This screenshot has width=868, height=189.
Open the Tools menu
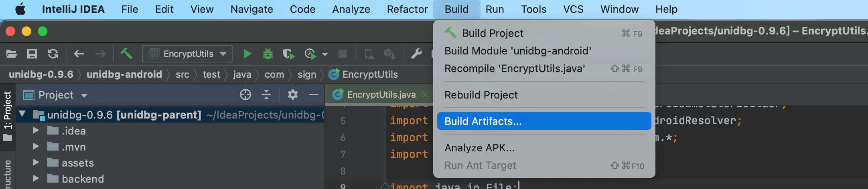pyautogui.click(x=533, y=9)
